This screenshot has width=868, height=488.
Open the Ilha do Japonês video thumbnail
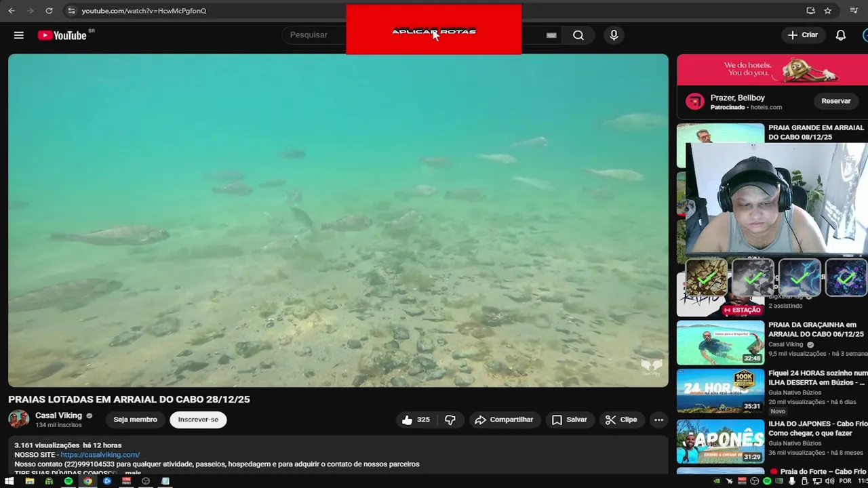coord(720,441)
